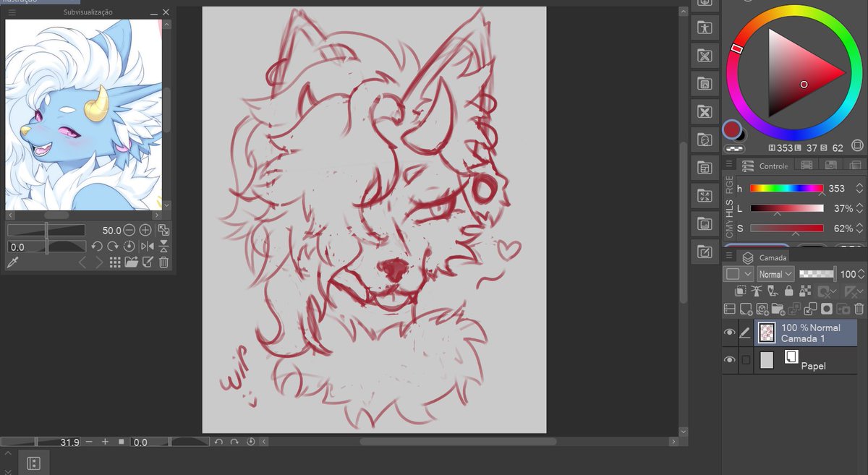Clear the current sub view image
The width and height of the screenshot is (868, 475).
pos(148,262)
